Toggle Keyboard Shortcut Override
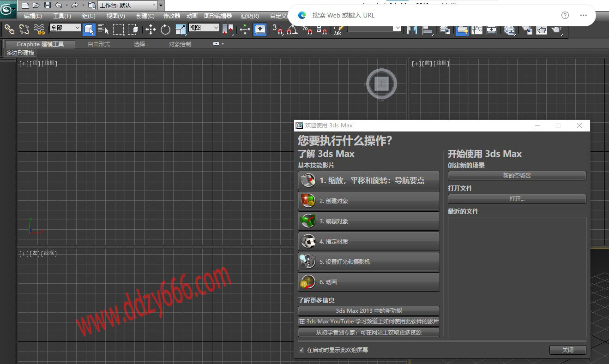The width and height of the screenshot is (609, 364). [x=260, y=30]
